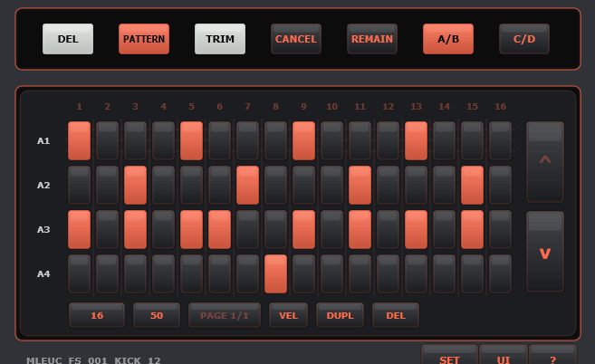Toggle the PATTERN mode button
The image size is (595, 364).
click(144, 39)
